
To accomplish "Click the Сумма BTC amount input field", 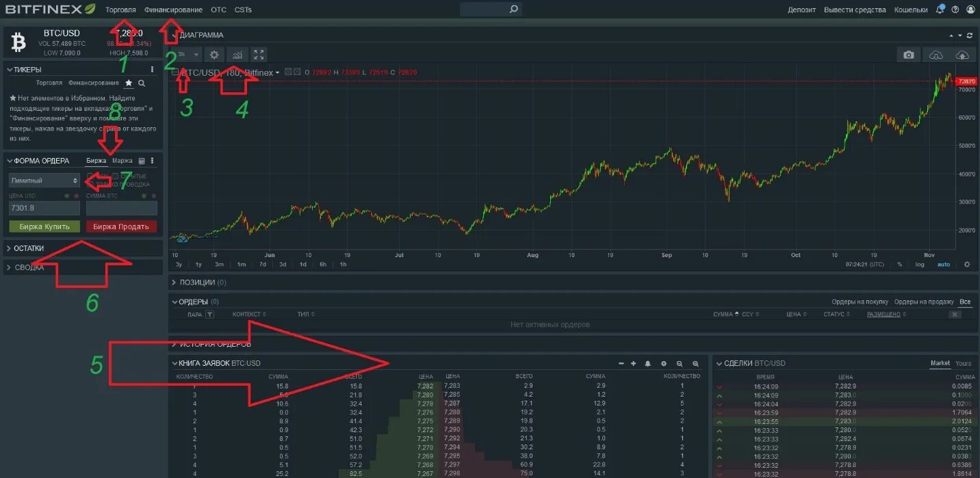I will (122, 208).
